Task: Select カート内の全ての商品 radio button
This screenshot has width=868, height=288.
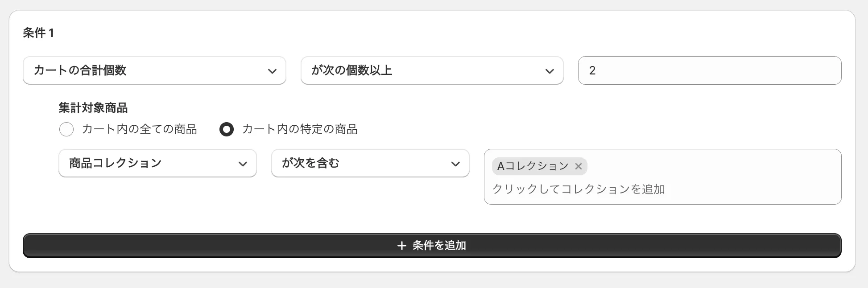Action: 66,129
